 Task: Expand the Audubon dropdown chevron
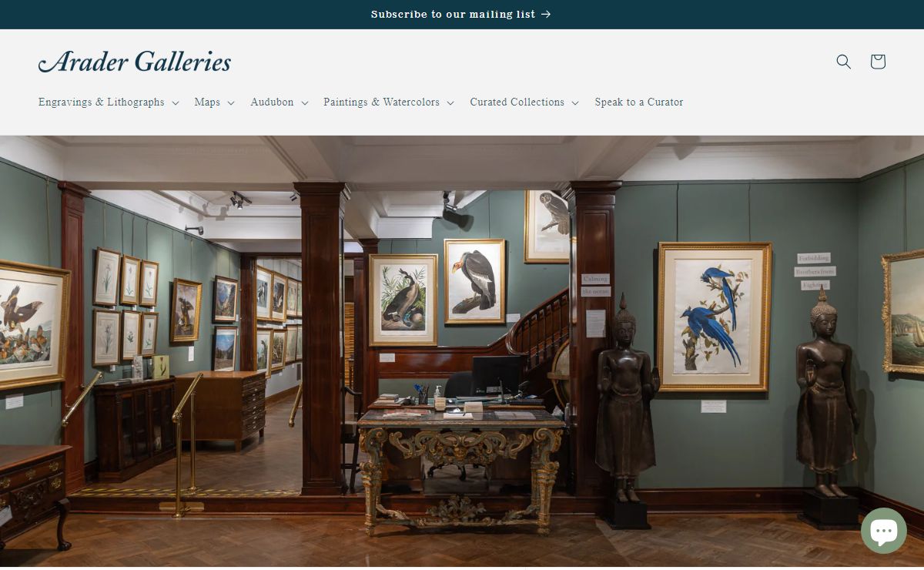tap(304, 102)
